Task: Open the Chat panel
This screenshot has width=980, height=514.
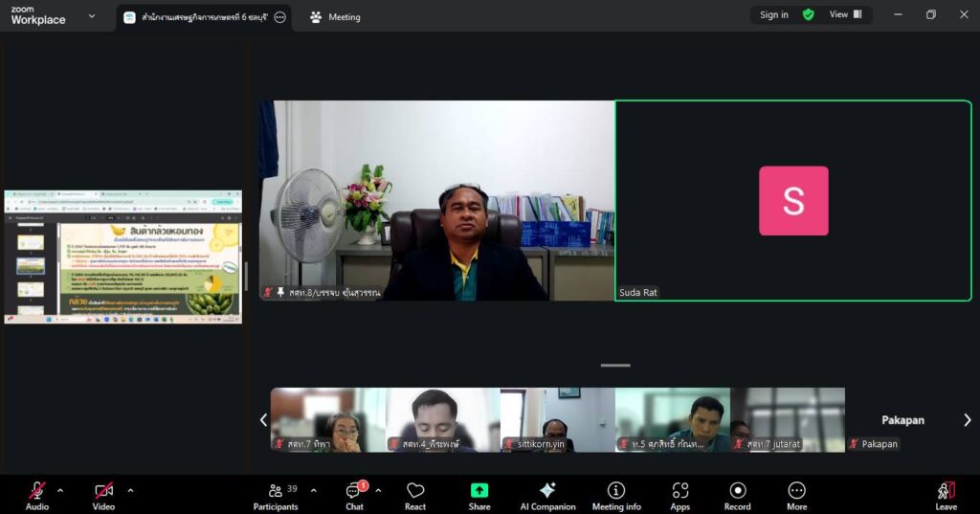Action: pyautogui.click(x=354, y=493)
